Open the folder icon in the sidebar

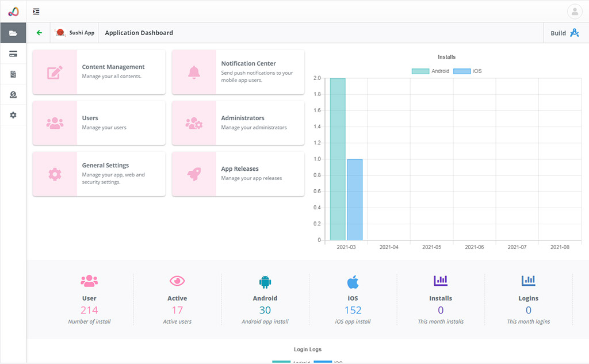point(13,33)
